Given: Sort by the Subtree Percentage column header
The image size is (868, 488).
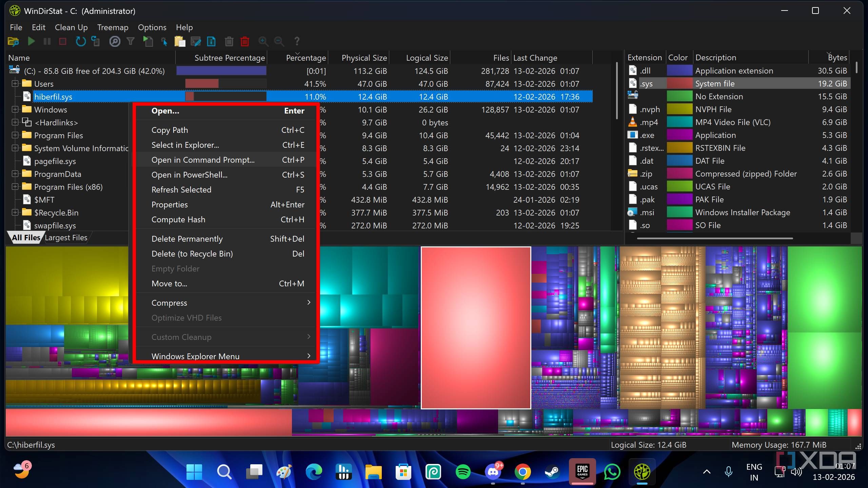Looking at the screenshot, I should (221, 58).
